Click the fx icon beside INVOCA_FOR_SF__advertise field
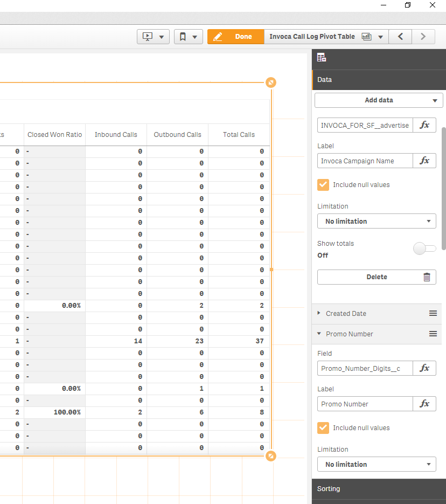This screenshot has height=504, width=446. [x=424, y=125]
